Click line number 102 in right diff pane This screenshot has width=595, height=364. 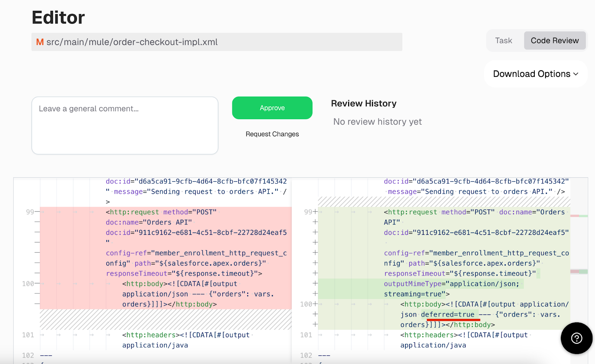tap(306, 355)
